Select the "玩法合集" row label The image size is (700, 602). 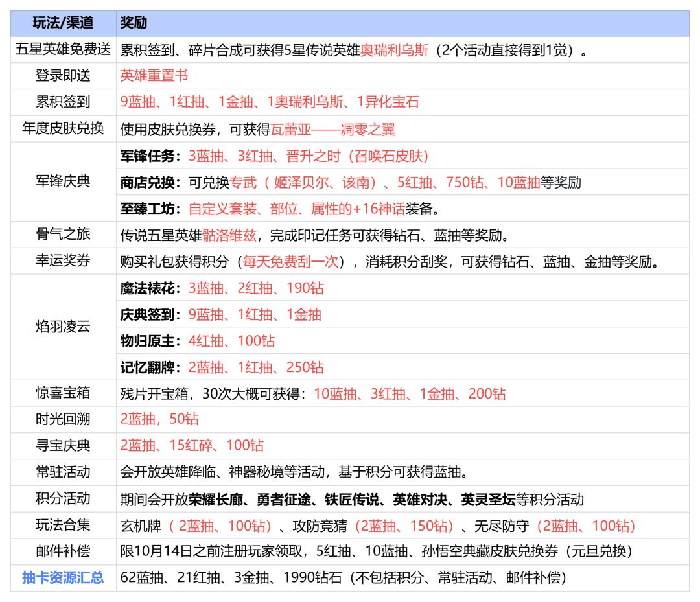[63, 525]
